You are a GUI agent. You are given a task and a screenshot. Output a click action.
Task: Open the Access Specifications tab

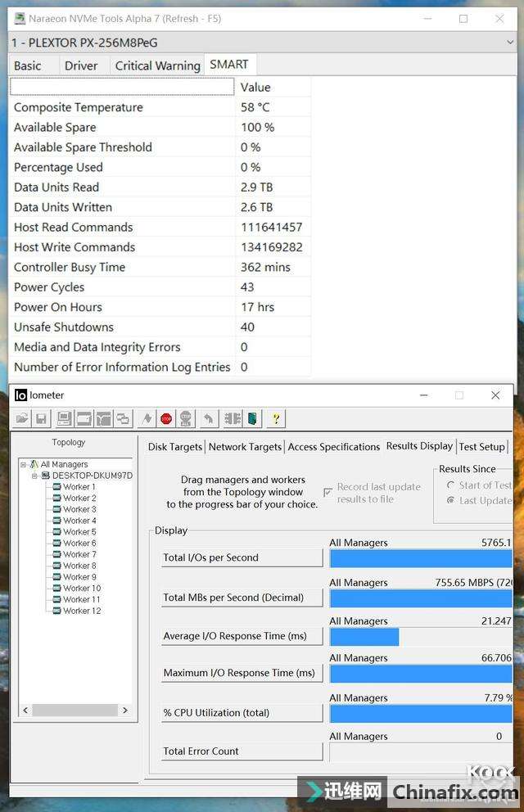[334, 447]
